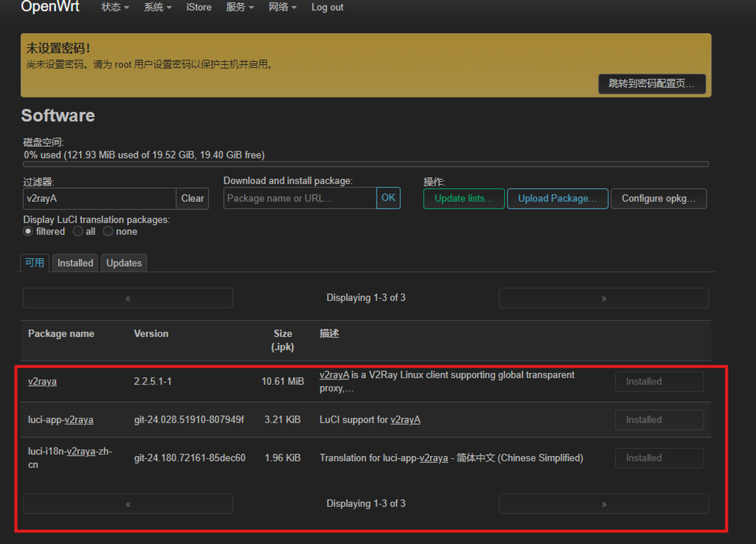Open Configure opkg settings

coord(658,199)
